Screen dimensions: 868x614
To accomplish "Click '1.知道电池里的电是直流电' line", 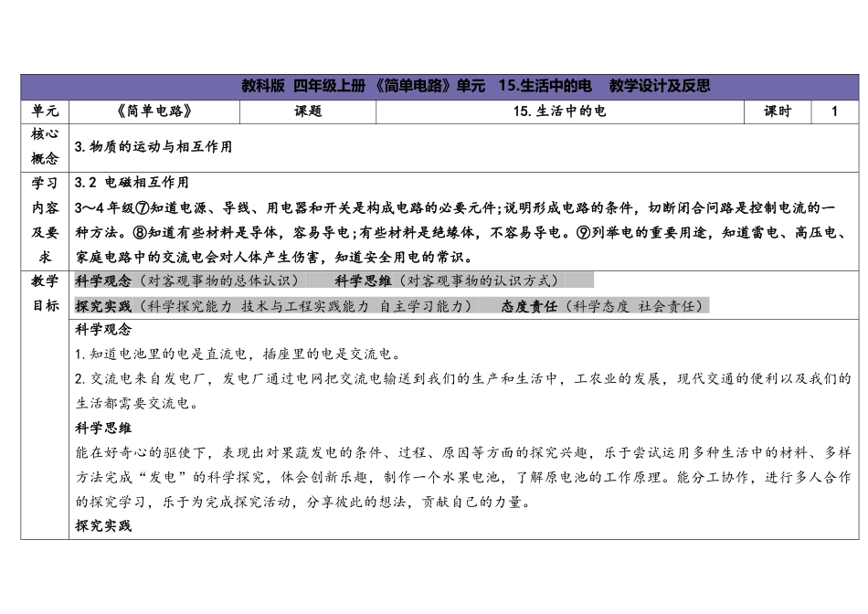I will pyautogui.click(x=240, y=354).
